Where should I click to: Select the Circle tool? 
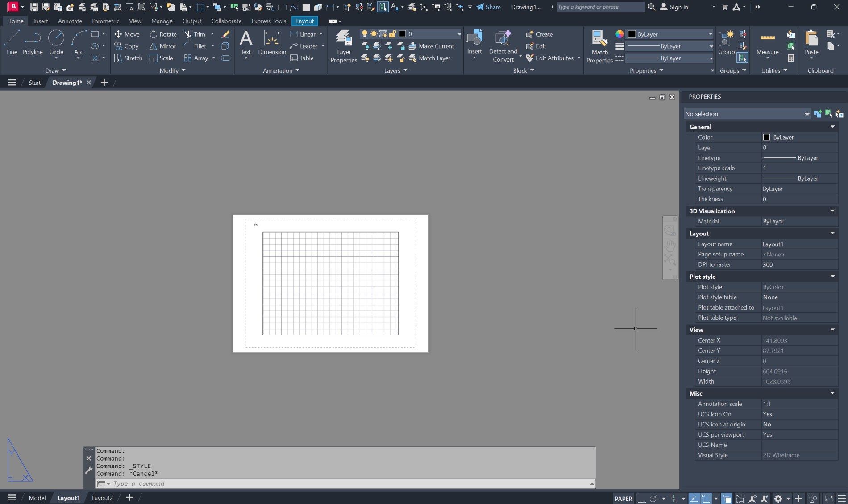56,43
